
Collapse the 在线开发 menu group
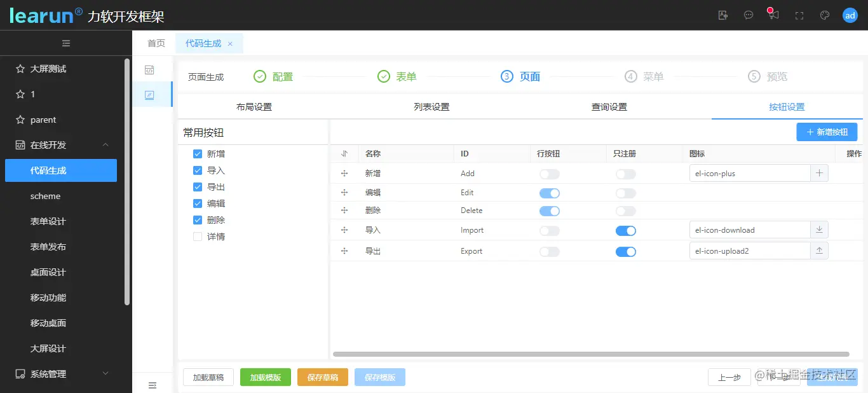[x=105, y=145]
